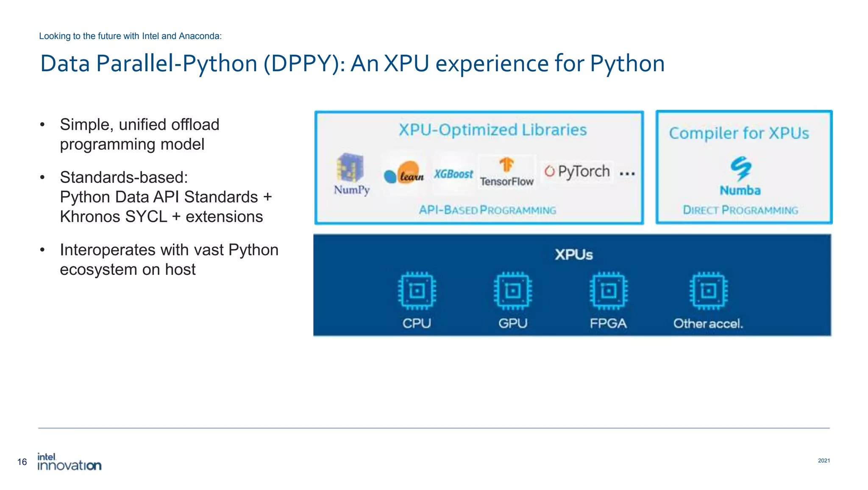Click the XPU-Optimized Libraries heading
This screenshot has width=868, height=490.
coord(492,130)
